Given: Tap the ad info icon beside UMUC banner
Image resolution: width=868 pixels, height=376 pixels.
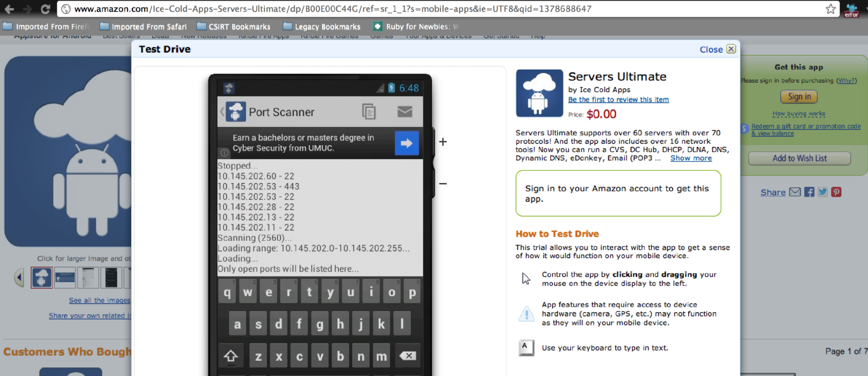Looking at the screenshot, I should tap(224, 153).
